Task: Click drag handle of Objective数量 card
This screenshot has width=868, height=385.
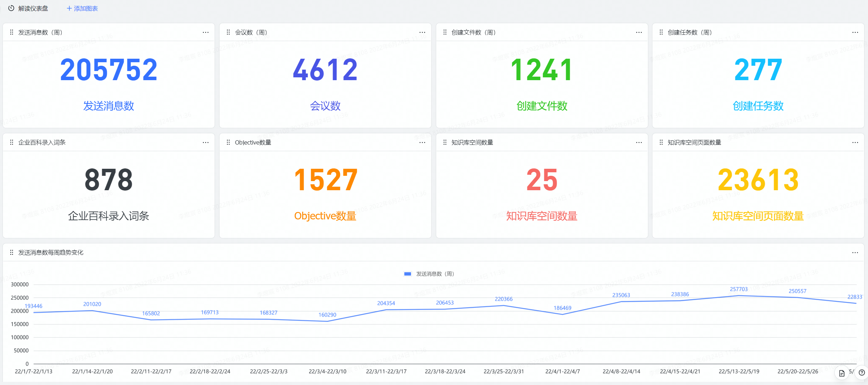Action: pyautogui.click(x=228, y=142)
